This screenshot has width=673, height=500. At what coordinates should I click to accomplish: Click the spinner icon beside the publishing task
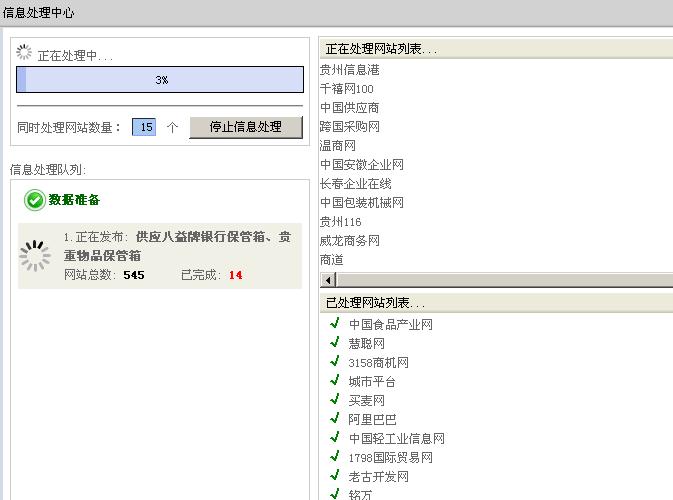(35, 256)
